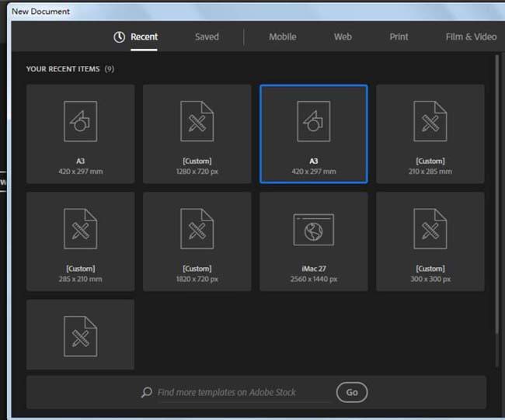Click the first A3 preset's art document icon
505x420 pixels.
tap(81, 121)
